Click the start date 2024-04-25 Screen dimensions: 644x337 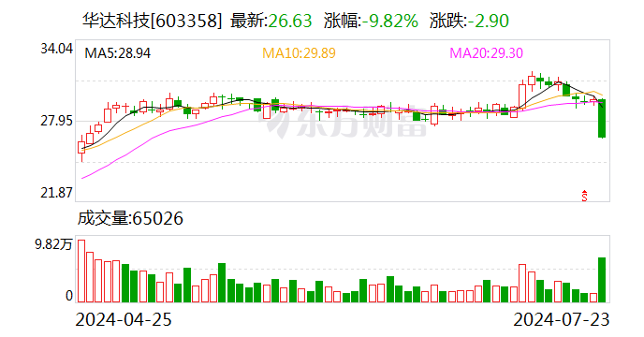(124, 320)
